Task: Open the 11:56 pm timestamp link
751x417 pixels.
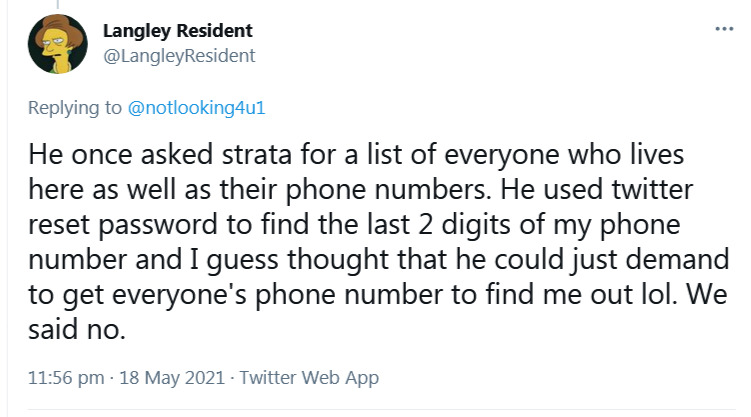Action: coord(66,378)
